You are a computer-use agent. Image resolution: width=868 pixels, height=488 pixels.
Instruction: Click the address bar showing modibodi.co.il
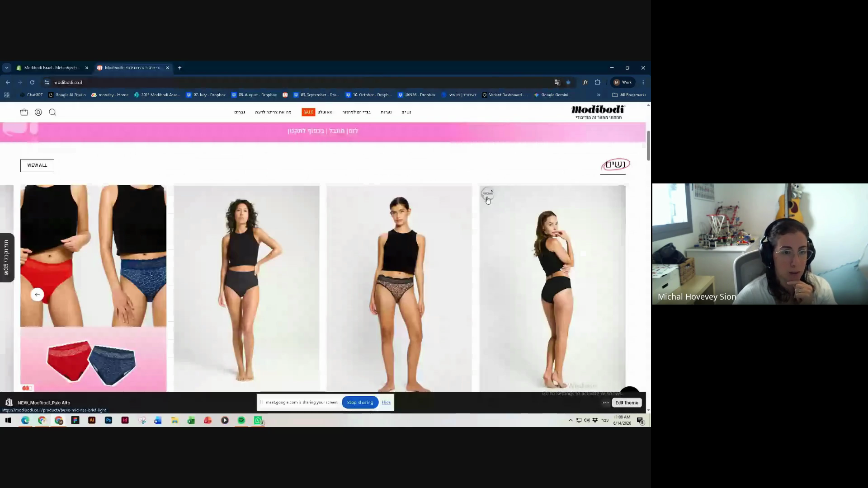[x=298, y=82]
